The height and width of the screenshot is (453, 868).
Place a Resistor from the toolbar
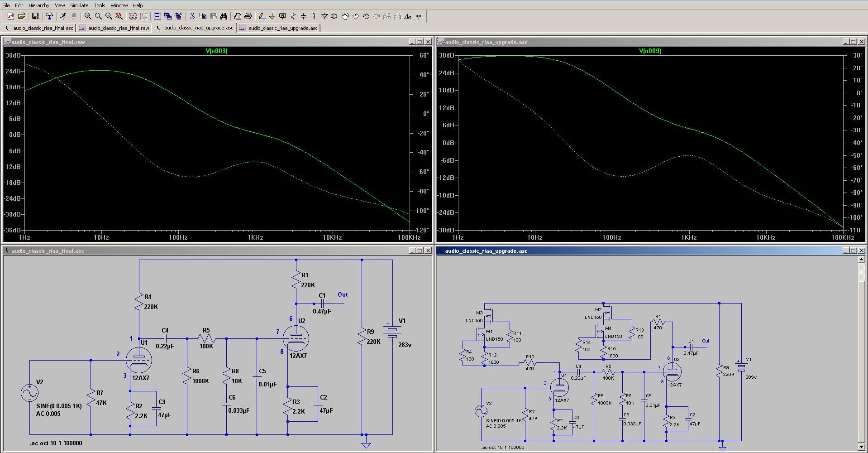tap(293, 16)
